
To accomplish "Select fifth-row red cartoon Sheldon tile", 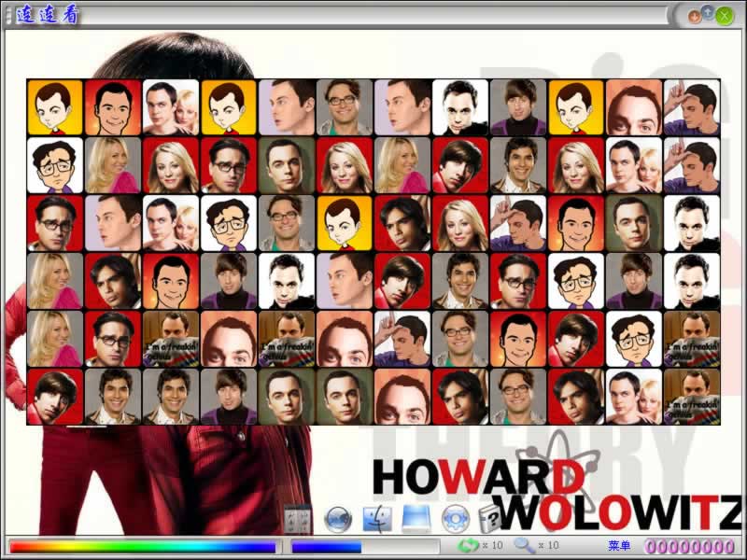I will point(518,339).
